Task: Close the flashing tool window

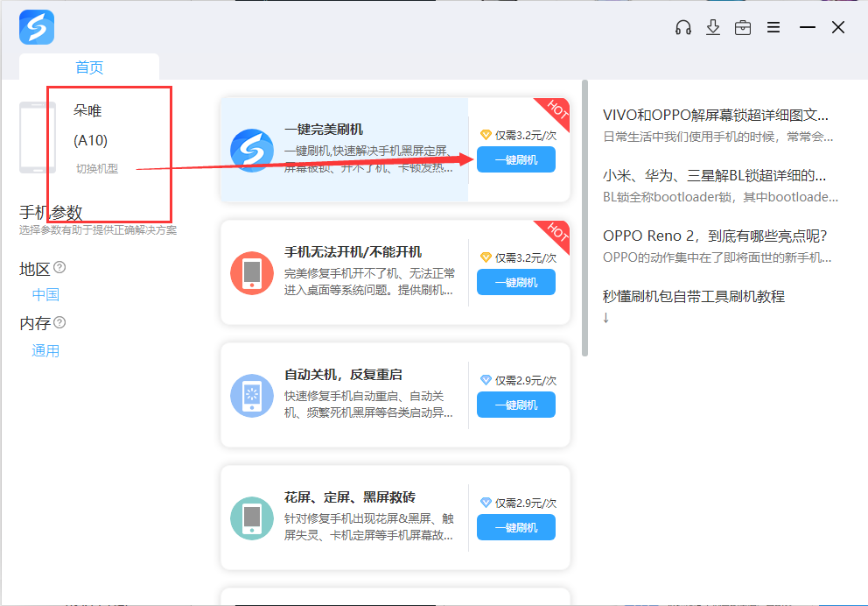Action: (838, 27)
